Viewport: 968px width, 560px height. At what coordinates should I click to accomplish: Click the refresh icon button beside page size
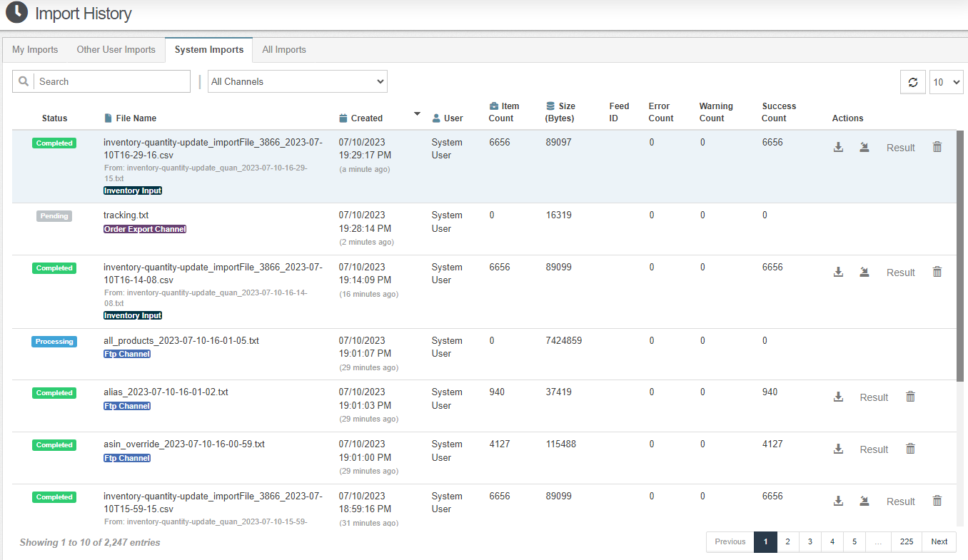point(912,82)
